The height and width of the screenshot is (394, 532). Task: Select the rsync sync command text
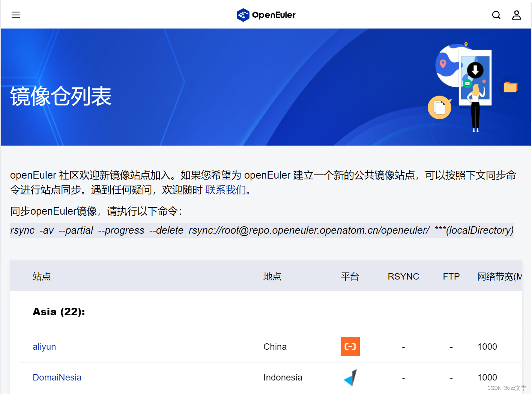click(262, 230)
